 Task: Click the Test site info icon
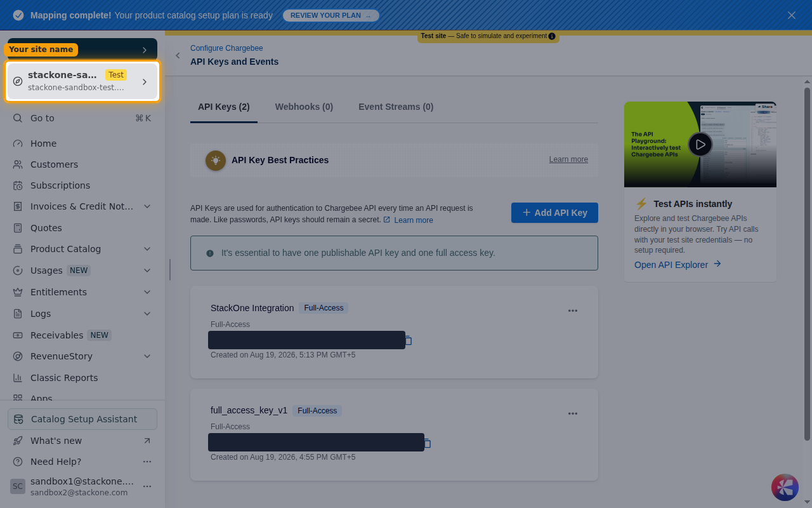[552, 36]
